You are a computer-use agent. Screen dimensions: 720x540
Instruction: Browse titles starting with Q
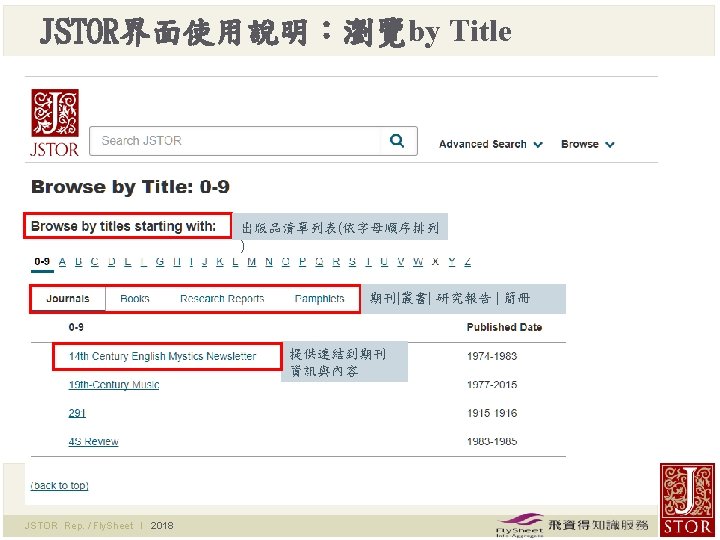point(319,262)
